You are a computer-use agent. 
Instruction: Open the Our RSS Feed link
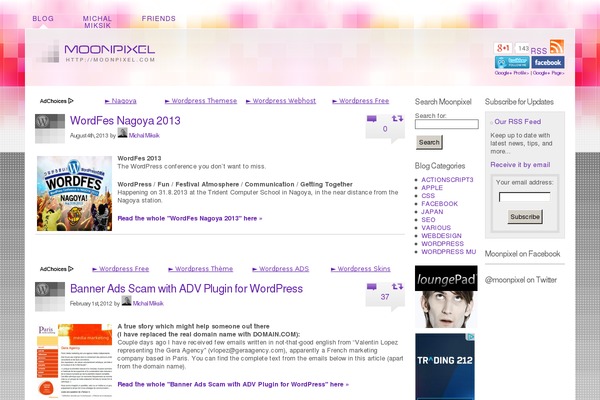coord(517,122)
